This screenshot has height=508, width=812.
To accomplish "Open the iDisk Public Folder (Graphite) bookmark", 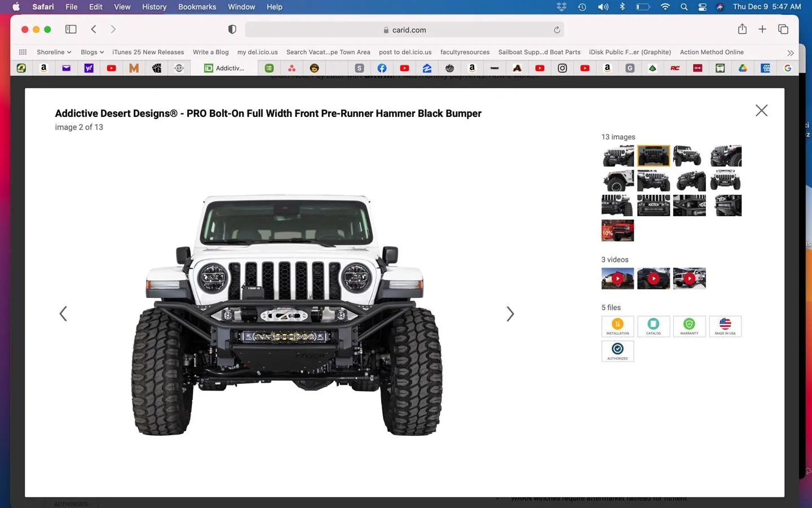I will (x=630, y=52).
